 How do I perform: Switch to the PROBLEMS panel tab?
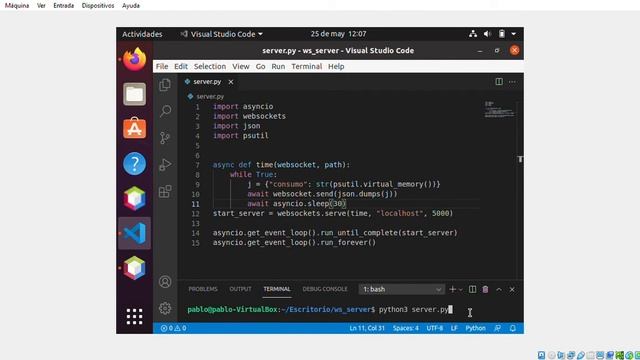(x=203, y=289)
